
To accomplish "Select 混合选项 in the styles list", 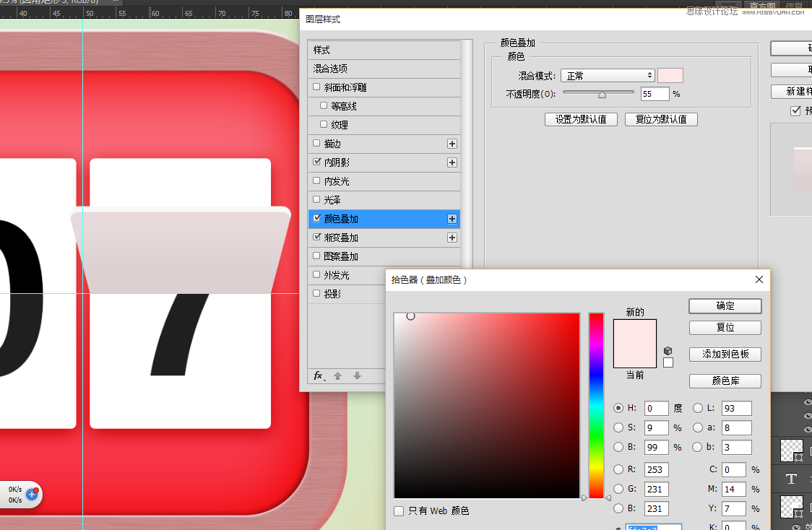I will [x=384, y=69].
